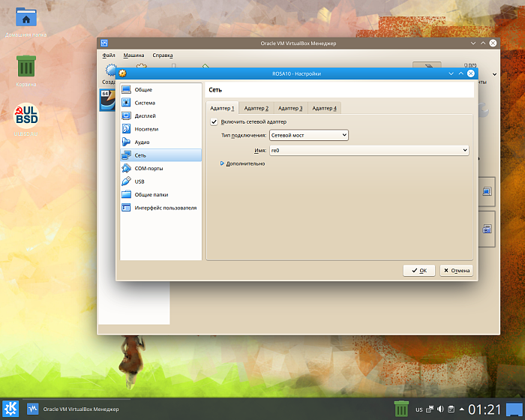Open the ULBSD.RU desktop shortcut
This screenshot has width=525, height=420.
tap(26, 115)
